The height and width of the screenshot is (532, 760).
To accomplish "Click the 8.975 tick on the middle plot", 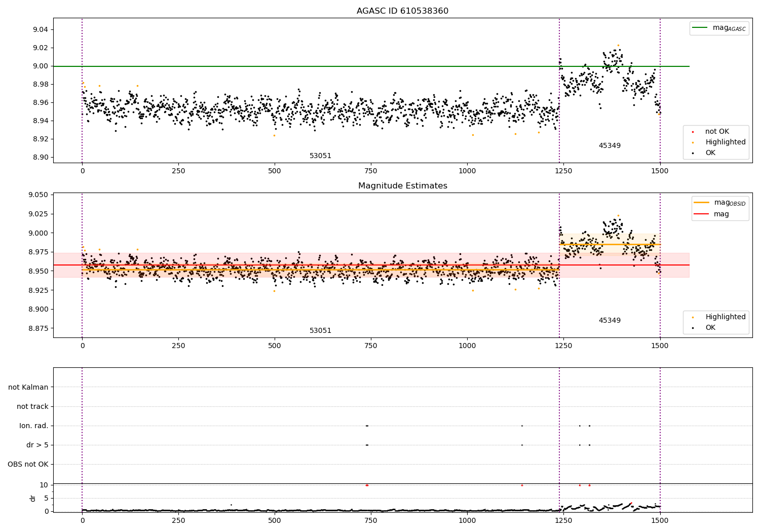I will point(38,252).
